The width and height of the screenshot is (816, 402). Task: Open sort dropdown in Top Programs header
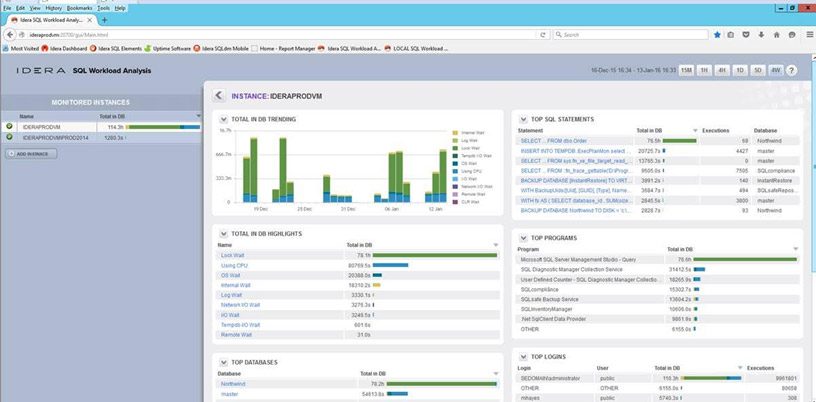point(795,249)
